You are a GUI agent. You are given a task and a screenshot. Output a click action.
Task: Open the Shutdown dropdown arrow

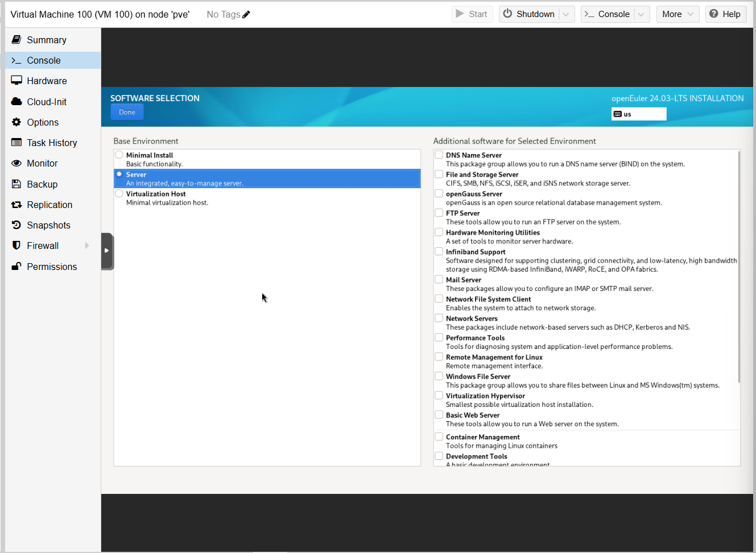click(567, 14)
